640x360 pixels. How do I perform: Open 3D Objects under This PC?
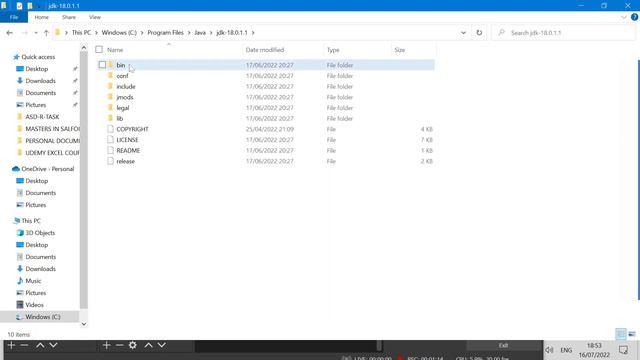tap(40, 233)
